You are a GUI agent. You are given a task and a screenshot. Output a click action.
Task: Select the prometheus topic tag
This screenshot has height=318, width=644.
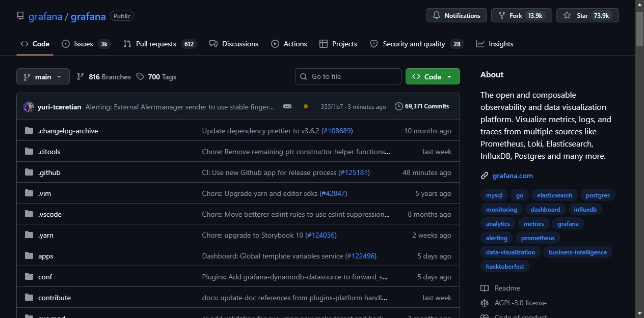click(538, 238)
